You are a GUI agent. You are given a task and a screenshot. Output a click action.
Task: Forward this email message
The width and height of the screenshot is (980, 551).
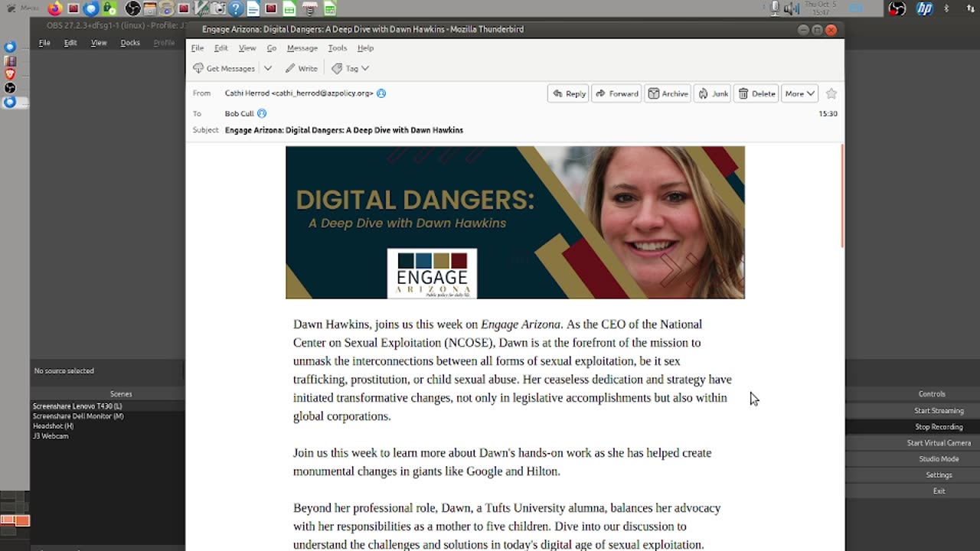[x=616, y=93]
